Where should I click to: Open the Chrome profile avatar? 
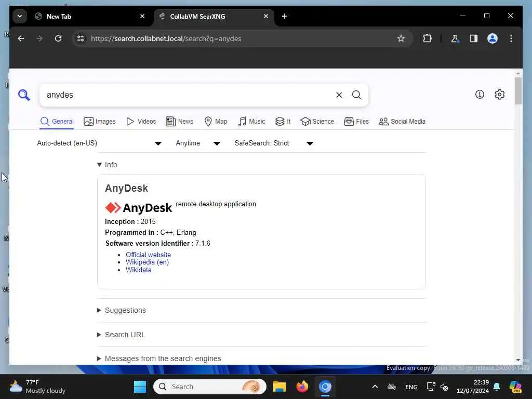pos(493,38)
